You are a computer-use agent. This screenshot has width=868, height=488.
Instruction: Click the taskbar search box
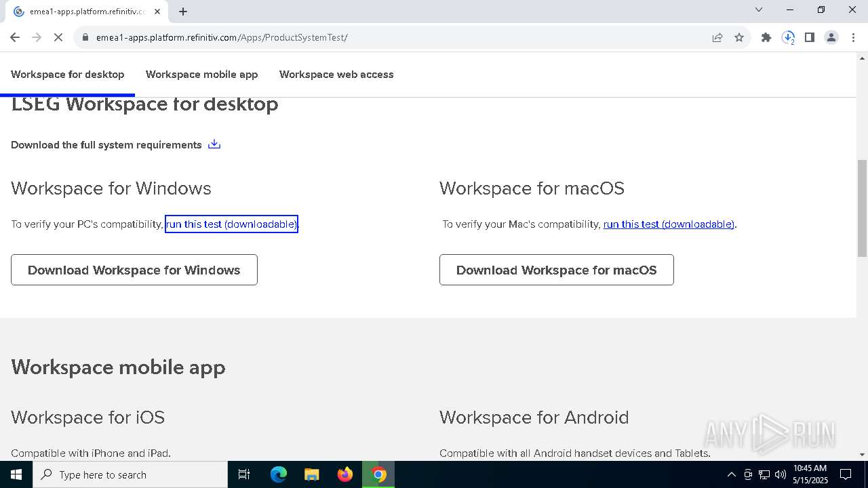click(x=130, y=474)
